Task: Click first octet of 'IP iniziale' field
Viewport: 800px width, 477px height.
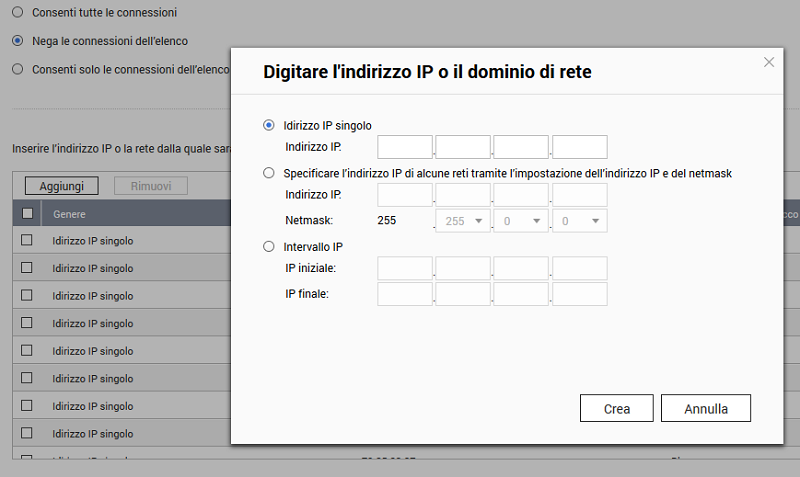Action: click(x=404, y=268)
